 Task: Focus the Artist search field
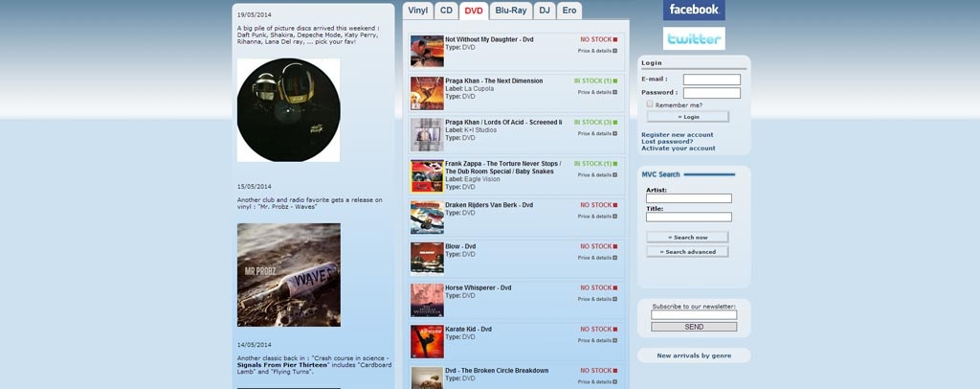tap(689, 198)
